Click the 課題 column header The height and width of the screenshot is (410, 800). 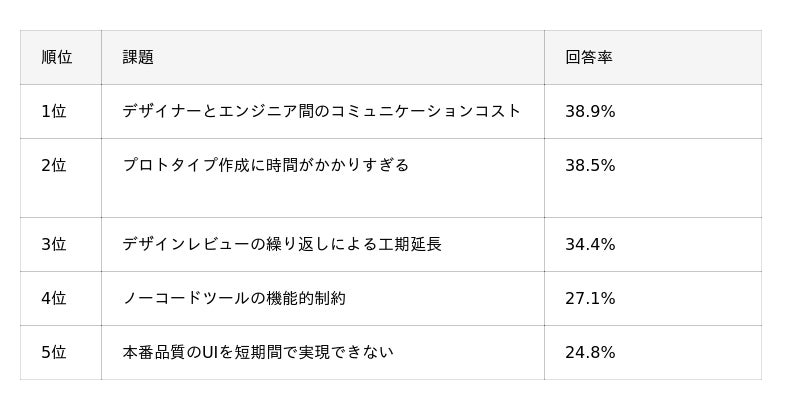coord(138,57)
